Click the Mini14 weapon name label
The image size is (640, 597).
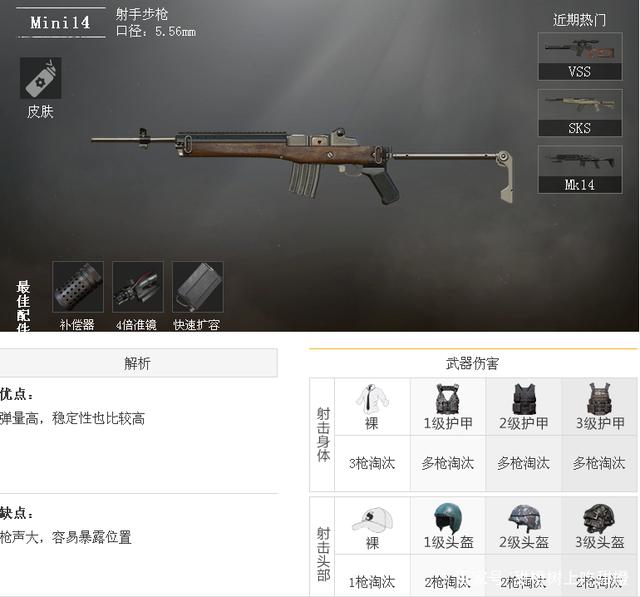[60, 22]
